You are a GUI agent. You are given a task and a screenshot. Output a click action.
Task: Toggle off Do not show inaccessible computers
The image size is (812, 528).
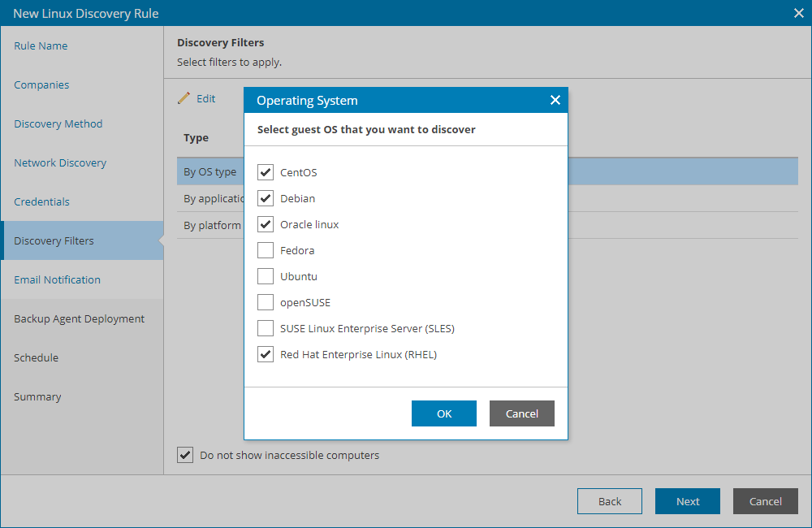tap(185, 455)
